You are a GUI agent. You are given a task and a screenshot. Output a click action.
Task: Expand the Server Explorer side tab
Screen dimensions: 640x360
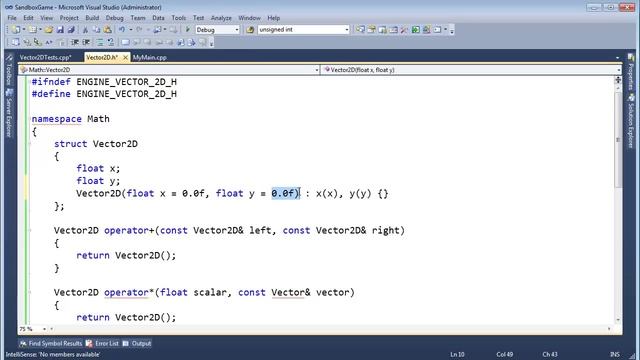(9, 113)
